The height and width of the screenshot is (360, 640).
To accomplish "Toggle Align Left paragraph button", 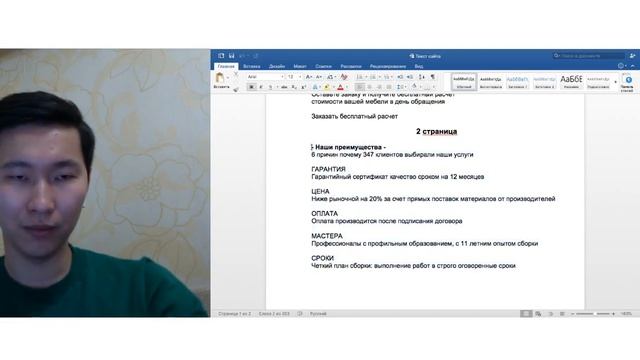I will (x=360, y=87).
